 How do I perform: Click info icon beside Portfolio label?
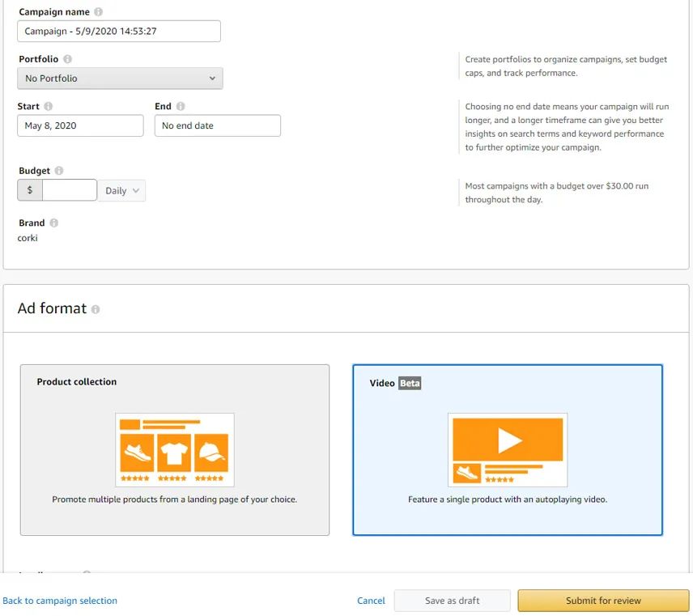point(67,59)
